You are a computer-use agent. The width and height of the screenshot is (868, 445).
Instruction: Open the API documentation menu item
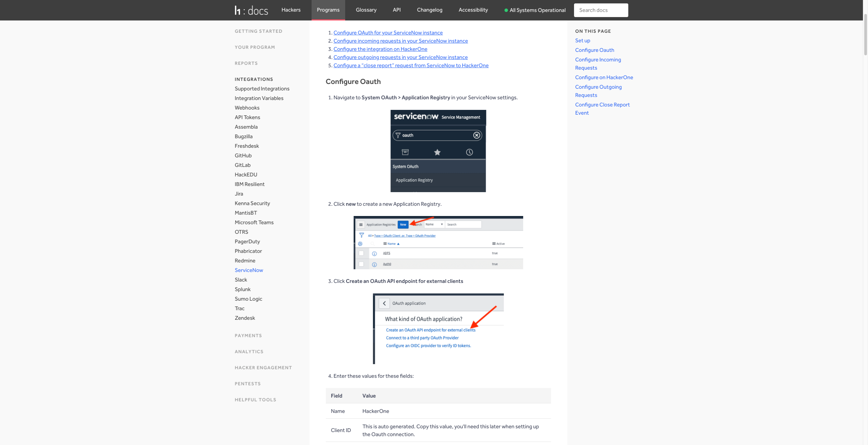(x=397, y=10)
